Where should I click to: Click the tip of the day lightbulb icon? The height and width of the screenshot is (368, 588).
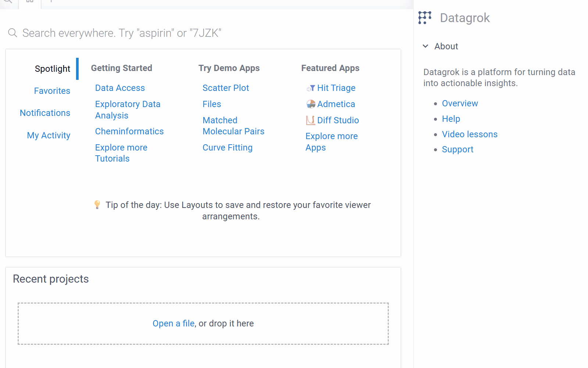[97, 205]
